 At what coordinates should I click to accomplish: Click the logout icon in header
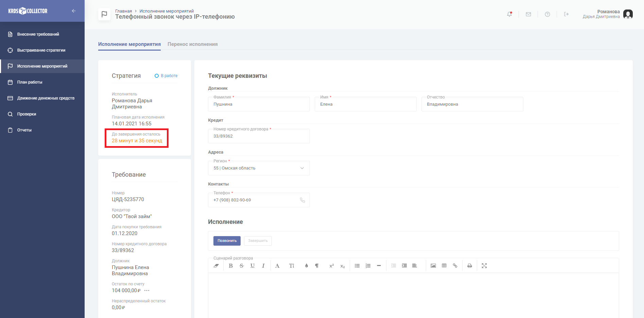tap(566, 14)
